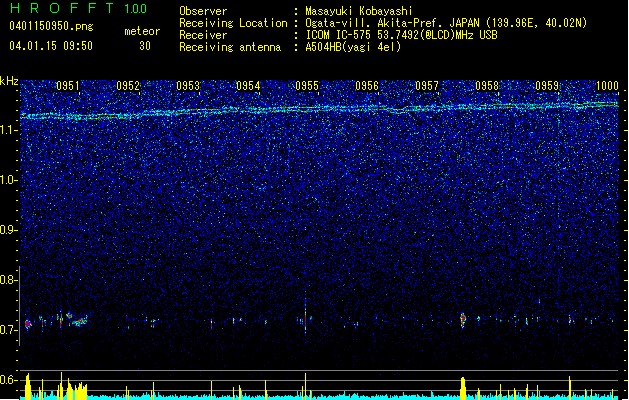Click the bright red echo blob before 0958
Viewport: 629px width, 400px height.
463,320
